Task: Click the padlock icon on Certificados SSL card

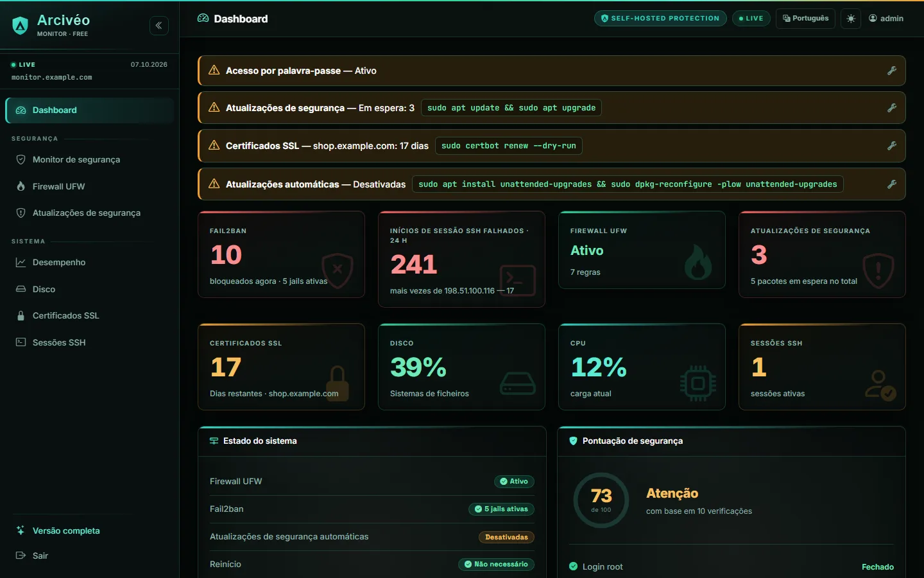Action: coord(338,383)
